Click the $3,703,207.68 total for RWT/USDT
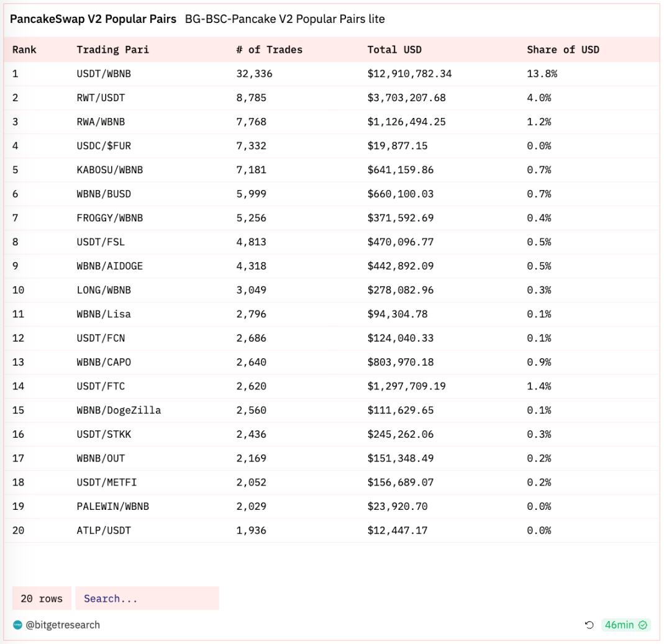This screenshot has width=664, height=644. click(x=407, y=98)
